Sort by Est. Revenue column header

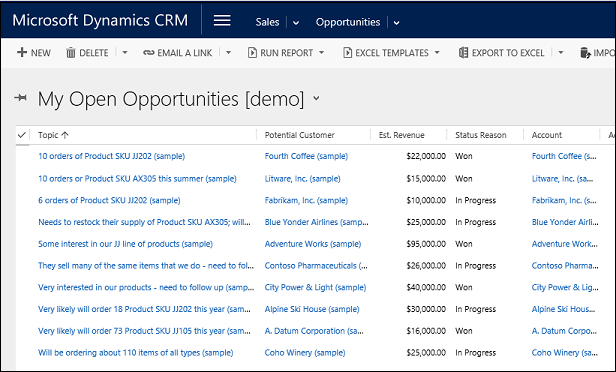point(402,135)
